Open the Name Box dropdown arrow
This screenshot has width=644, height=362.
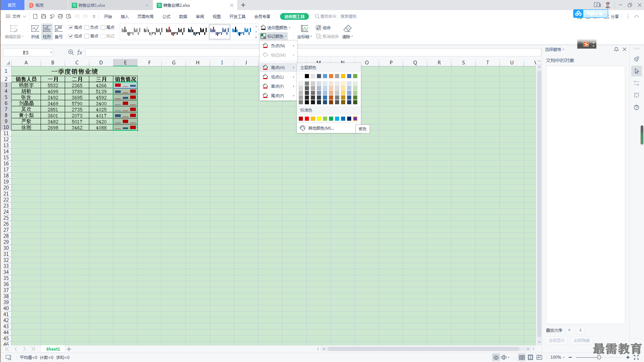(51, 52)
